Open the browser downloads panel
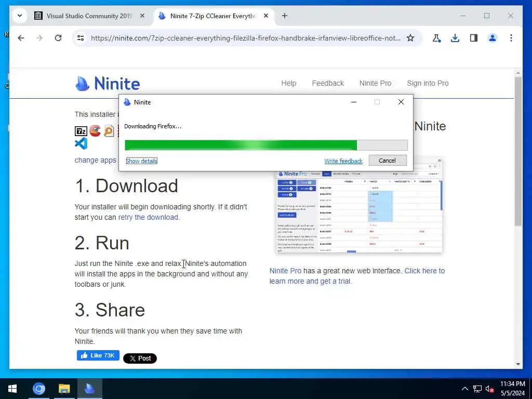The image size is (532, 399). pyautogui.click(x=455, y=38)
